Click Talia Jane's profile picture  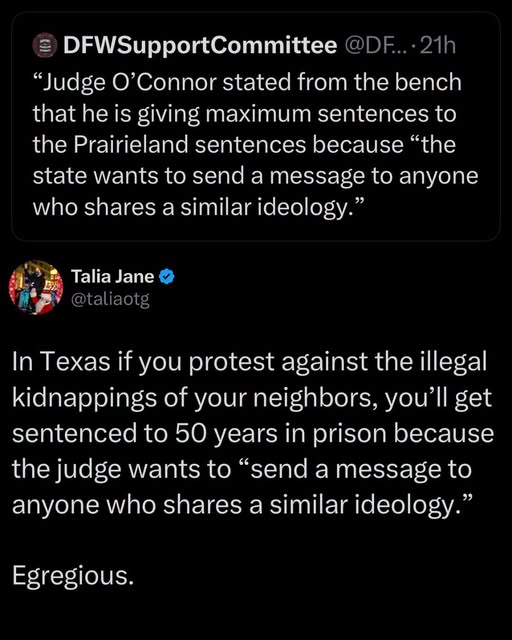click(36, 288)
